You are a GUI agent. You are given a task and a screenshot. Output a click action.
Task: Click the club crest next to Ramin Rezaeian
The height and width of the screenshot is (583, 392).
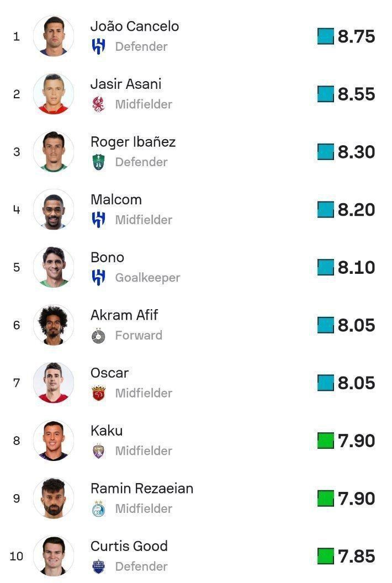(98, 508)
